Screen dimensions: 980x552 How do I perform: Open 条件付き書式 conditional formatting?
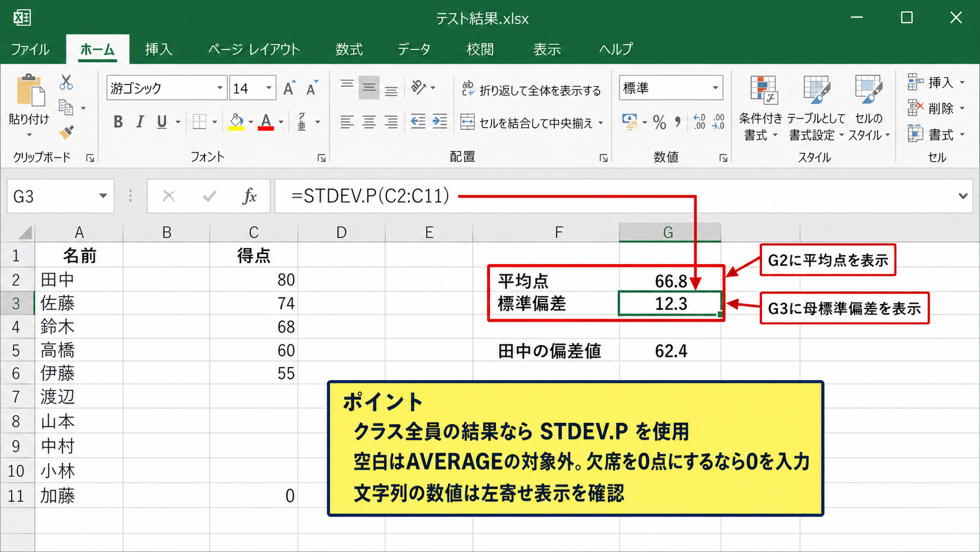click(x=761, y=108)
